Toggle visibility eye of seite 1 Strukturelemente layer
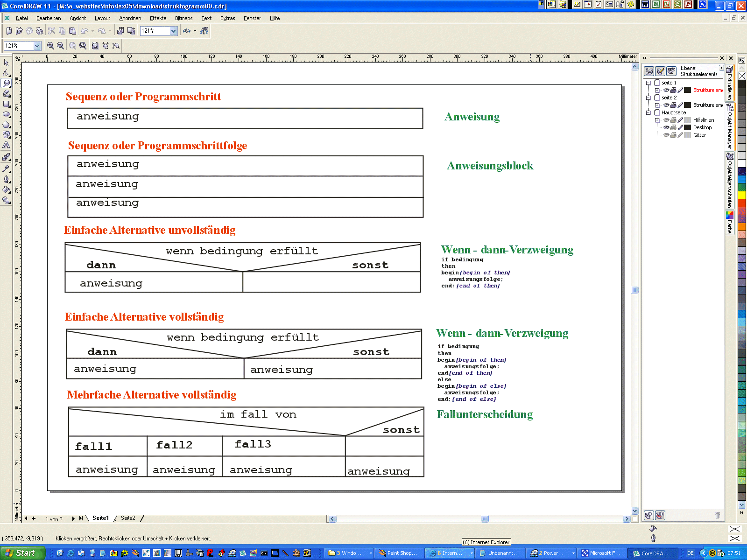 666,90
